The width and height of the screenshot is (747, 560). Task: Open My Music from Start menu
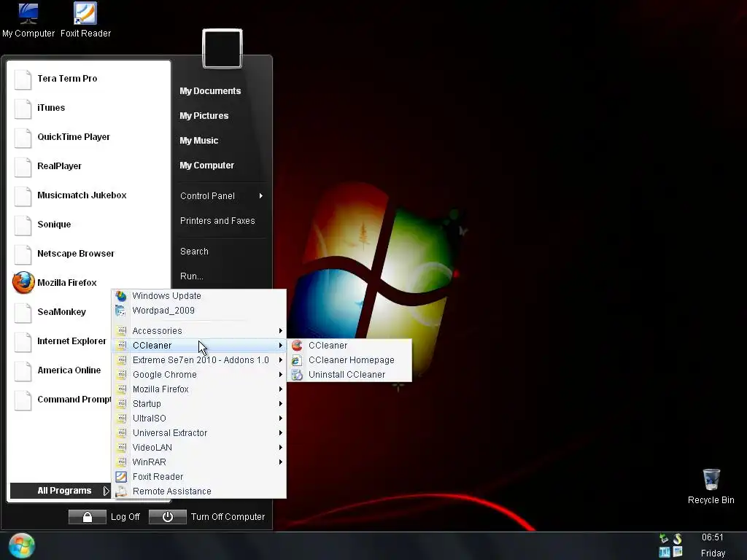coord(198,141)
